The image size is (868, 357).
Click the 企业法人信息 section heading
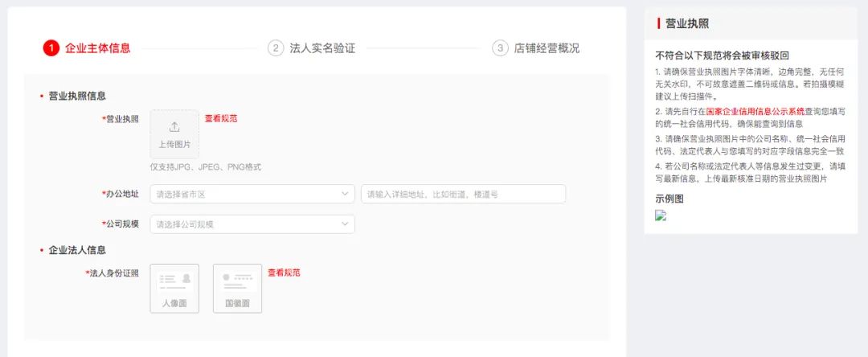pyautogui.click(x=77, y=250)
